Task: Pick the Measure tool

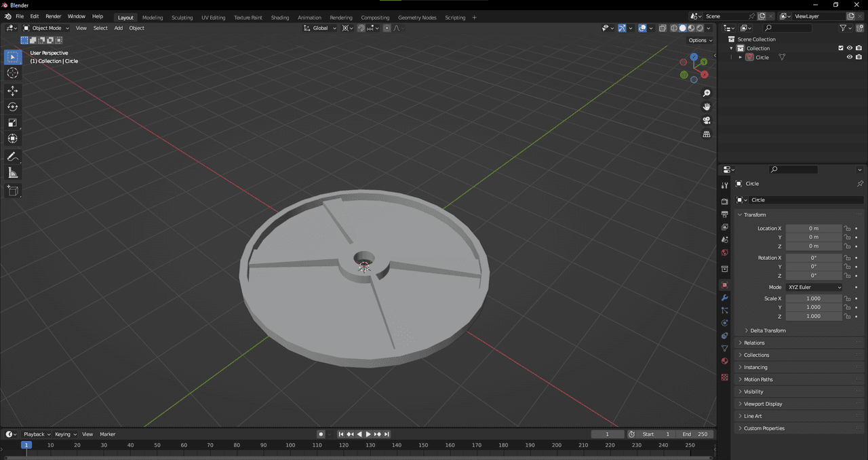Action: pyautogui.click(x=13, y=173)
